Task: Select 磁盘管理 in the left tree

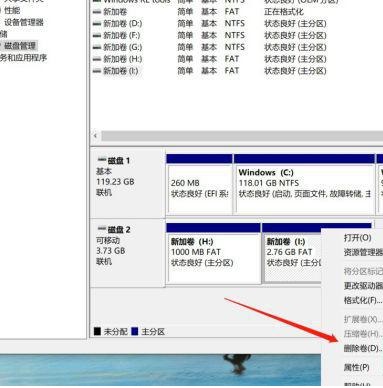Action: (x=20, y=46)
